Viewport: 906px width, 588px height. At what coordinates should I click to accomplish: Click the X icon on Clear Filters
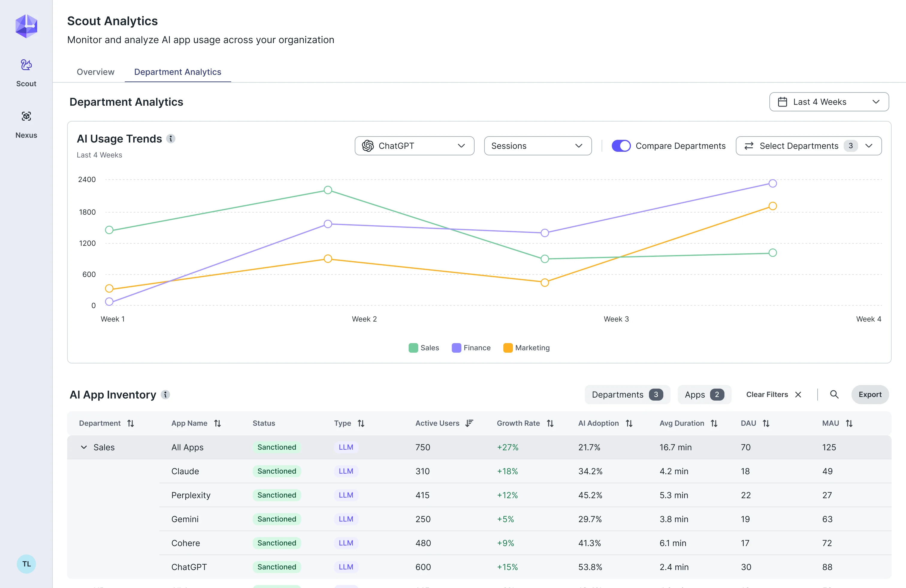(798, 395)
